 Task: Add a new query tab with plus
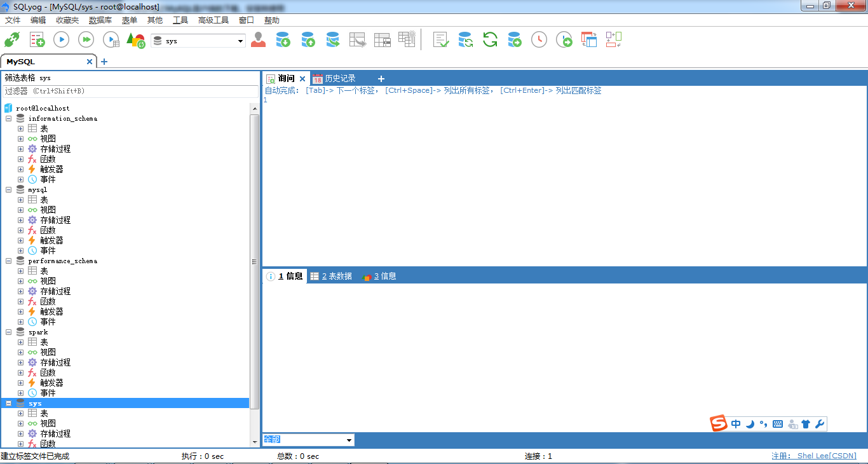click(x=381, y=79)
